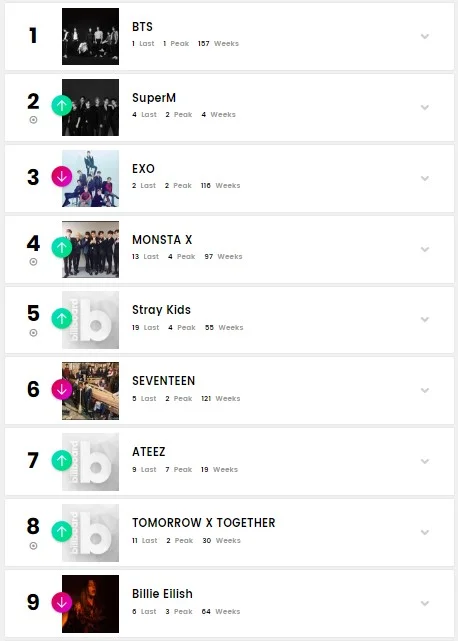The width and height of the screenshot is (458, 641).
Task: Expand the TOMORROW X TOGETHER entry chevron
Action: point(425,532)
